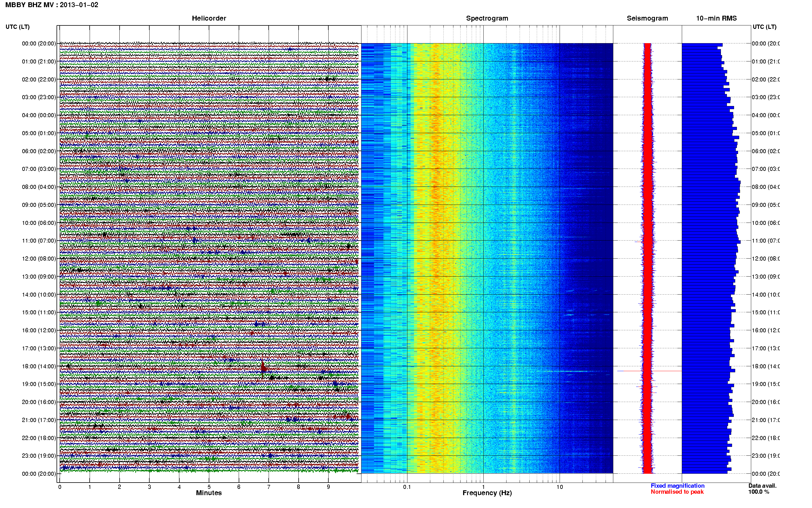Select the "11:00 (07:00)" helicorder time label
This screenshot has height=508, width=812.
pyautogui.click(x=39, y=241)
